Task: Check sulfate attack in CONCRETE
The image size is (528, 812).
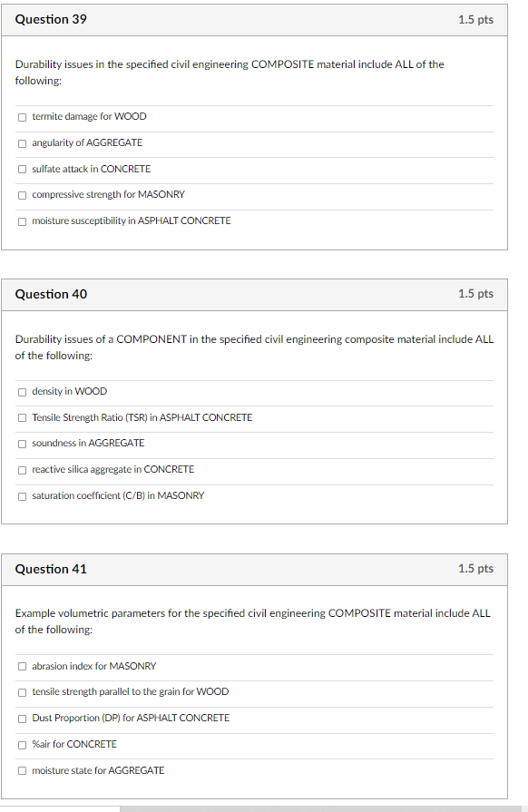Action: tap(22, 169)
